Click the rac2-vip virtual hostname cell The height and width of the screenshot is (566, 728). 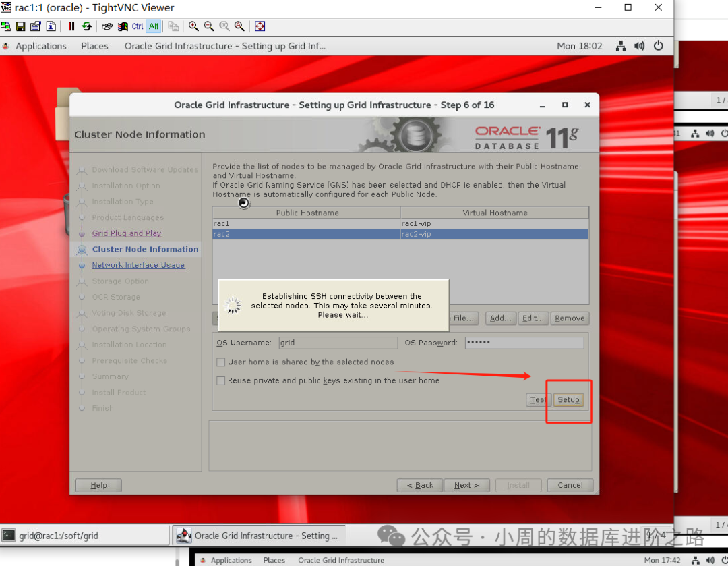pos(495,234)
